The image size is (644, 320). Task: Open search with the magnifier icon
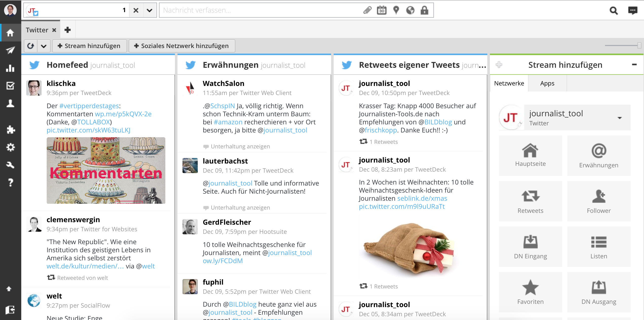(614, 10)
